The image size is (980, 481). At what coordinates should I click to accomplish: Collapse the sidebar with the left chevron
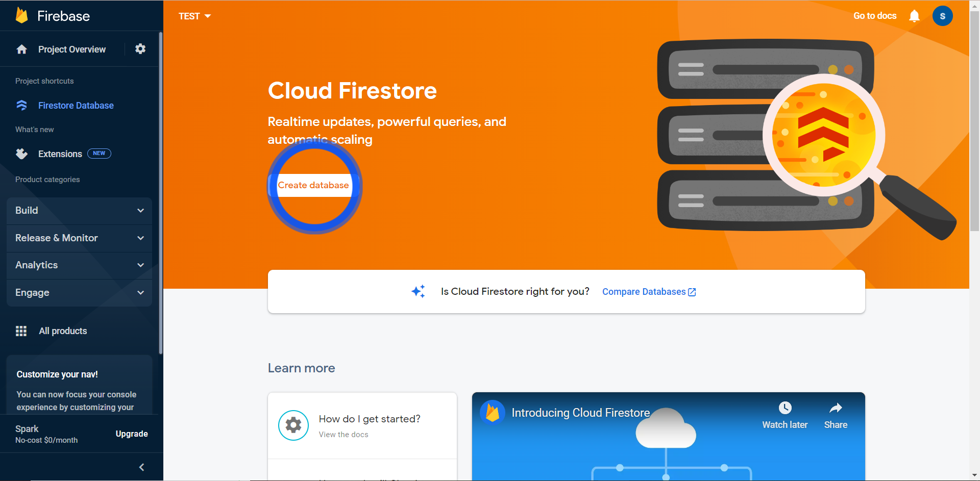point(141,467)
